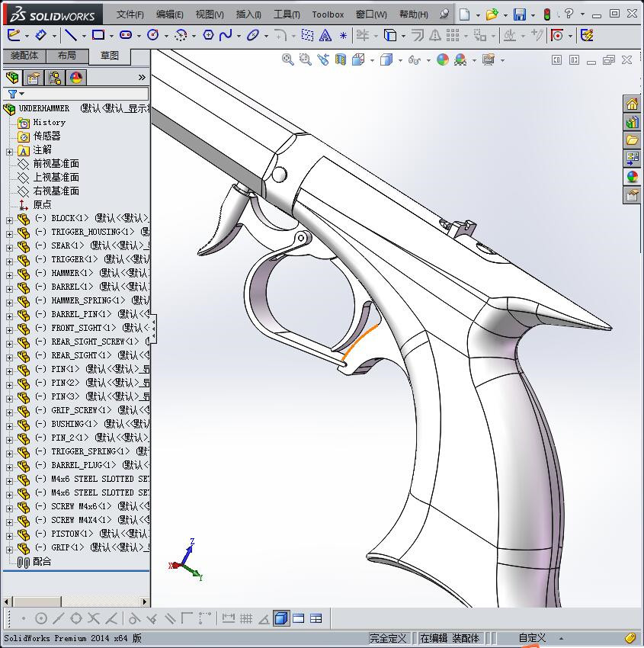The width and height of the screenshot is (644, 648).
Task: Click the Convert Entities icon
Action: coord(390,36)
